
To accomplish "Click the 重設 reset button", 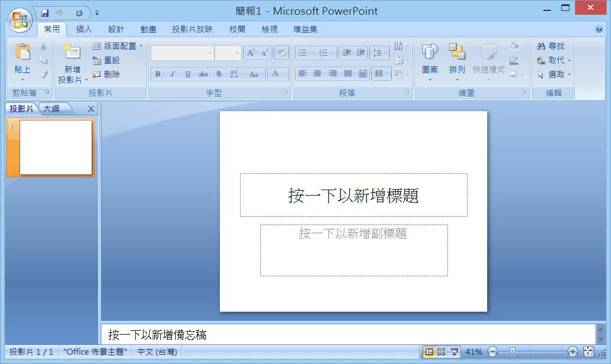I will pos(106,60).
